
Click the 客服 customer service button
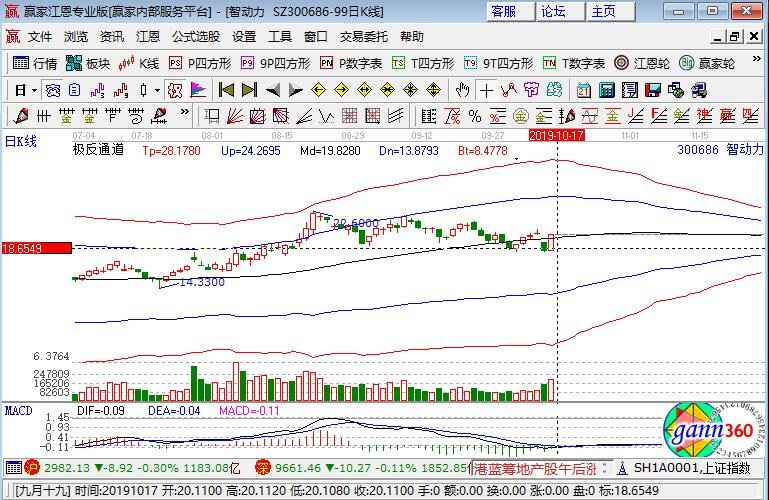tap(510, 11)
